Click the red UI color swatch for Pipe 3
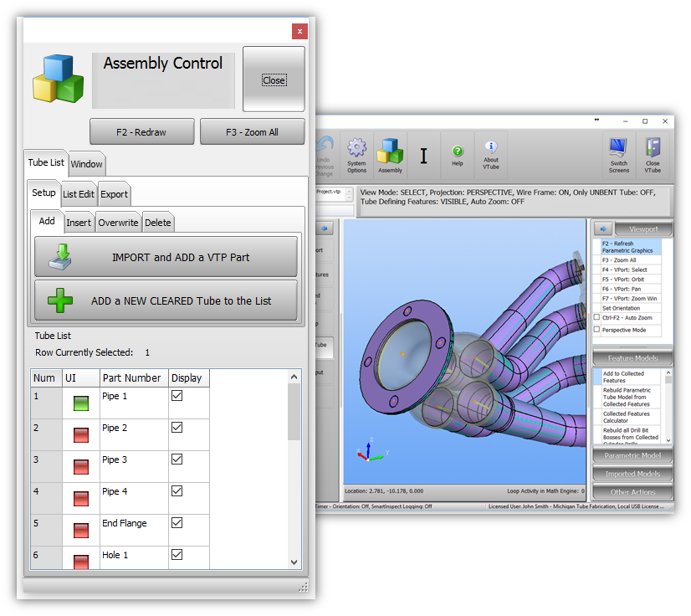 tap(81, 467)
